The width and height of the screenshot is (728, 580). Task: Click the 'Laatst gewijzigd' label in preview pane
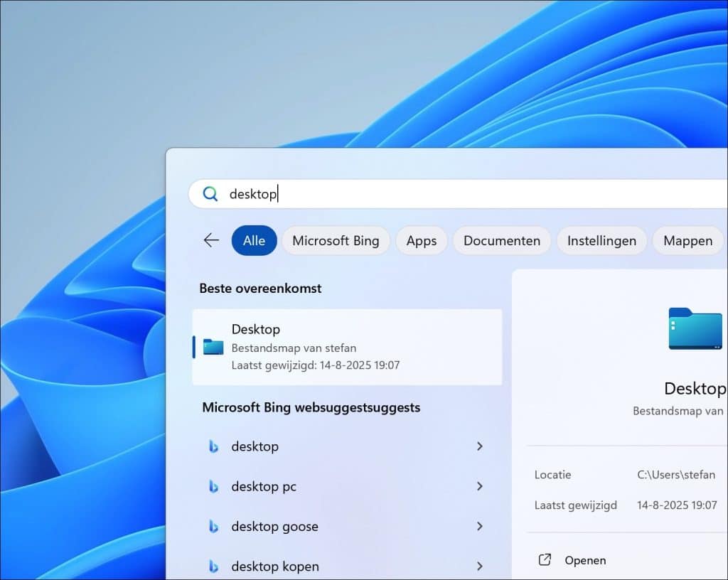(576, 505)
